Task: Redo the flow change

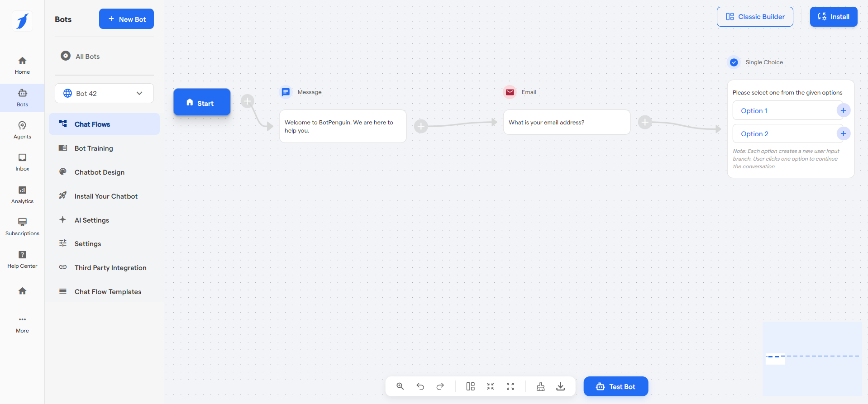Action: coord(440,386)
